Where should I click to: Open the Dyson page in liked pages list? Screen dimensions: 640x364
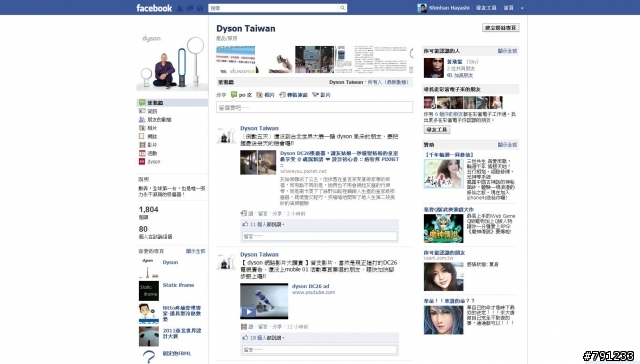(x=170, y=262)
